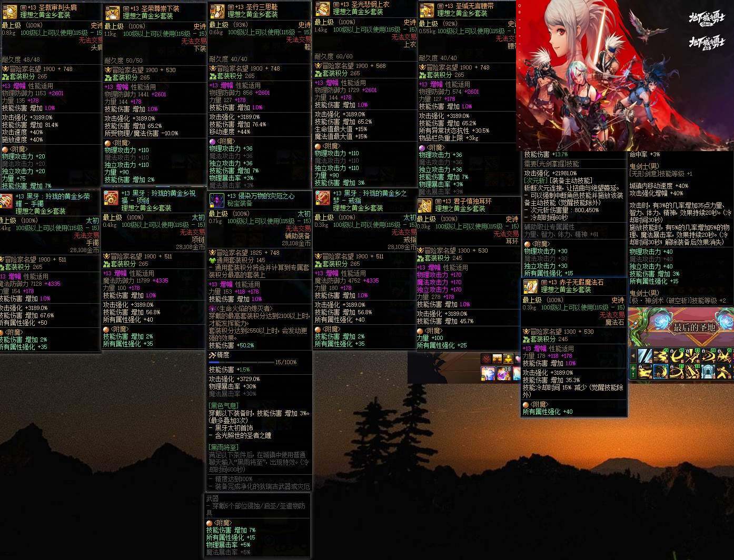The image size is (734, 560).
Task: Click the 侵染万物的灾厄之心 item icon
Action: (217, 200)
